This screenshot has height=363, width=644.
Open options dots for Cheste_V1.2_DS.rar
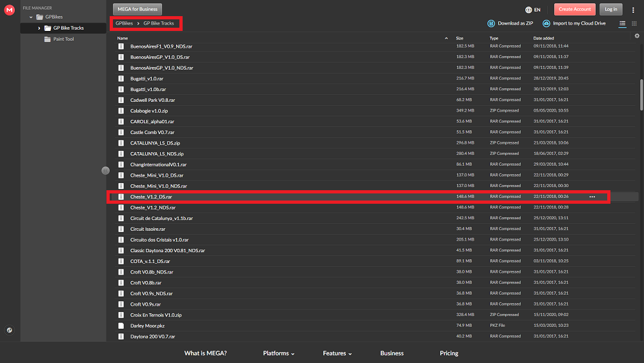592,197
